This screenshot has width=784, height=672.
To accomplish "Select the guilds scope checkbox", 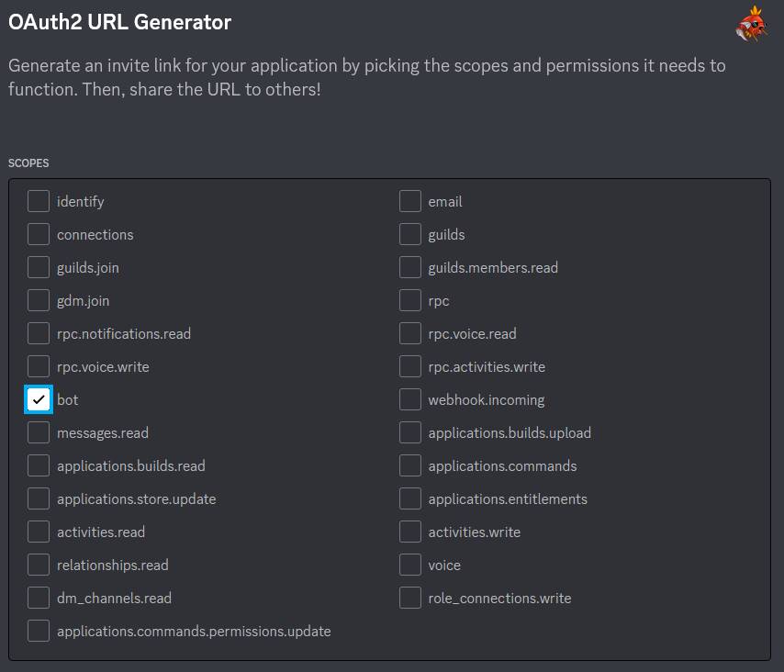I will tap(410, 235).
